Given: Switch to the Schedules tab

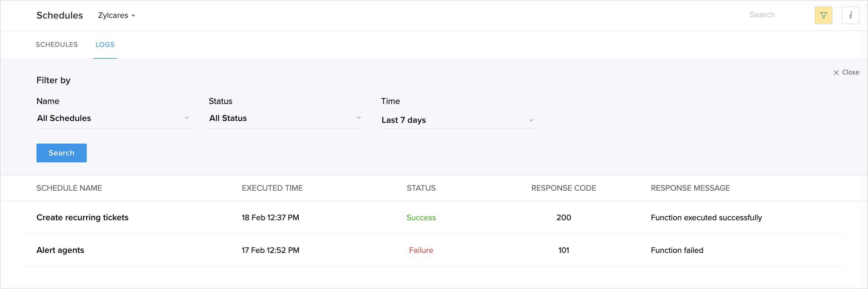Looking at the screenshot, I should coord(57,45).
